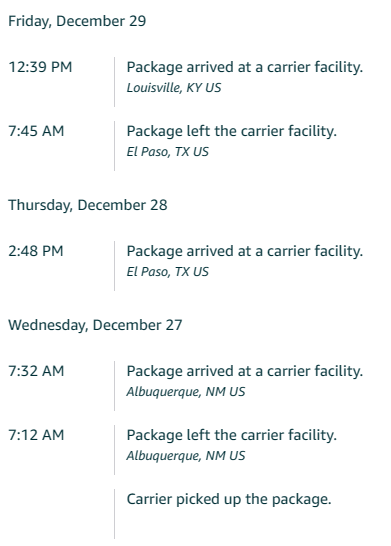
Task: Select the El Paso departure status text
Action: 232,131
